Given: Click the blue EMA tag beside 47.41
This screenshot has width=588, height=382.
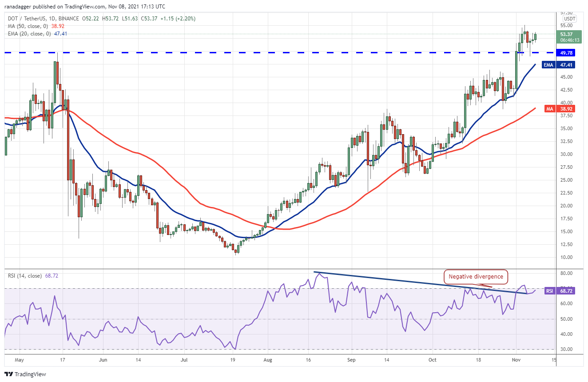Looking at the screenshot, I should pos(548,65).
